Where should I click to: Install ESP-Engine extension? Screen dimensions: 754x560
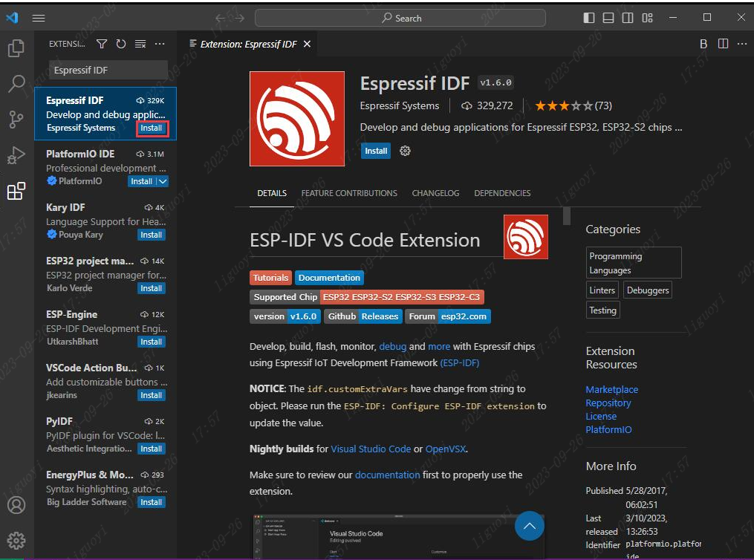point(152,342)
